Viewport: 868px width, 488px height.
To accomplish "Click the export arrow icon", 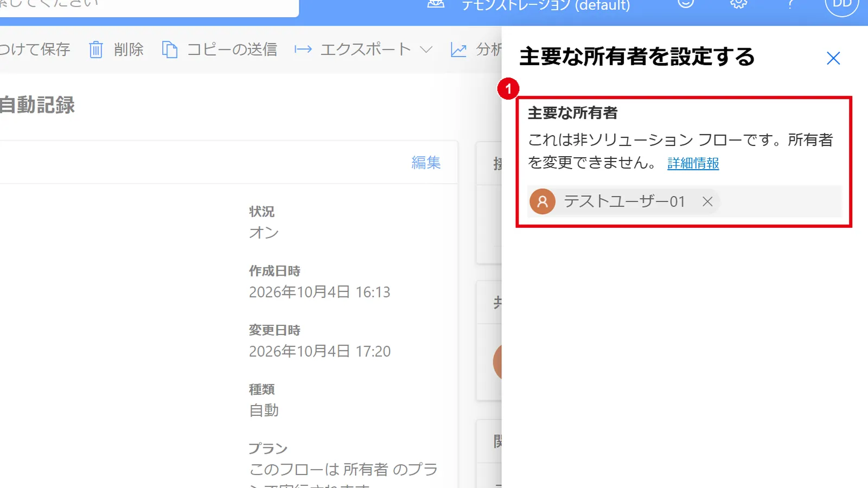I will (x=303, y=50).
